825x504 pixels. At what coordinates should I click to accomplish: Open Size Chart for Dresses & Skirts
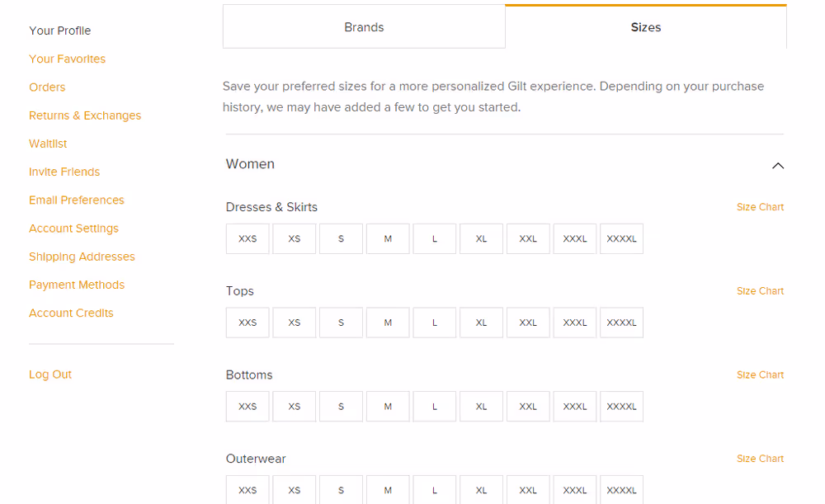point(761,207)
